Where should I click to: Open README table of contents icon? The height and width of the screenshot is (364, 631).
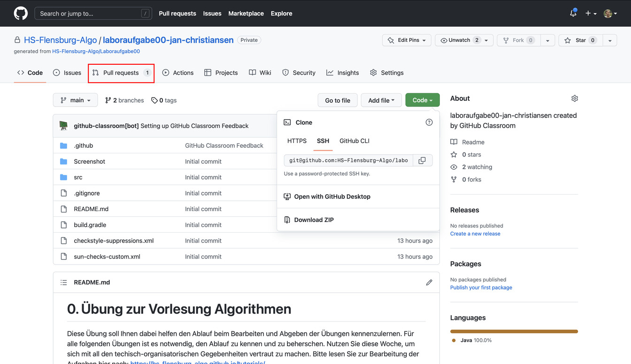(x=64, y=282)
